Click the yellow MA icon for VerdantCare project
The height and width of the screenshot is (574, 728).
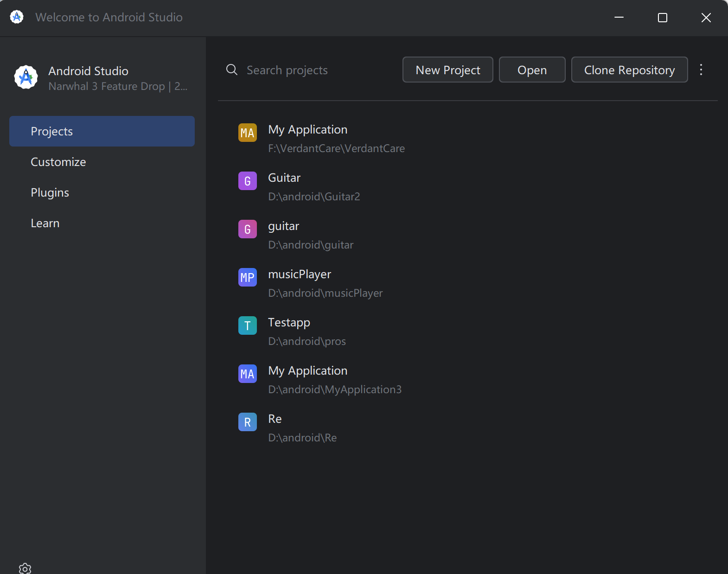(x=248, y=133)
